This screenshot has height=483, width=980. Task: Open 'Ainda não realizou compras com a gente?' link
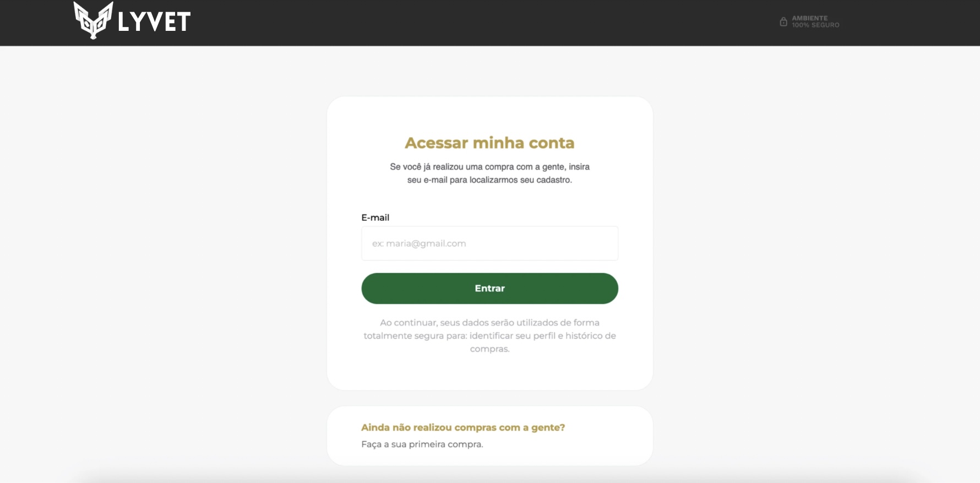coord(463,427)
